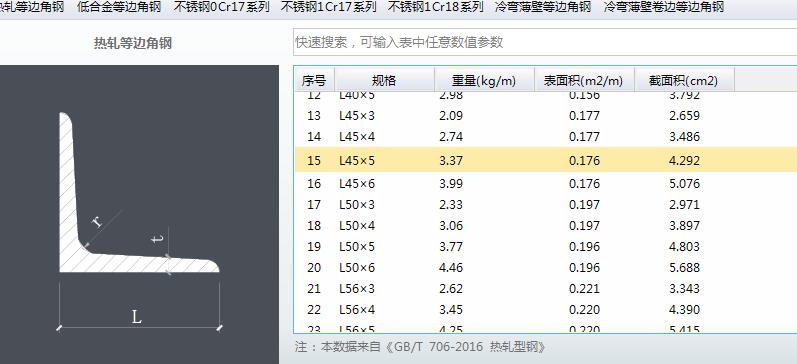Click the highlighted L45×5 specification cell

(x=357, y=161)
